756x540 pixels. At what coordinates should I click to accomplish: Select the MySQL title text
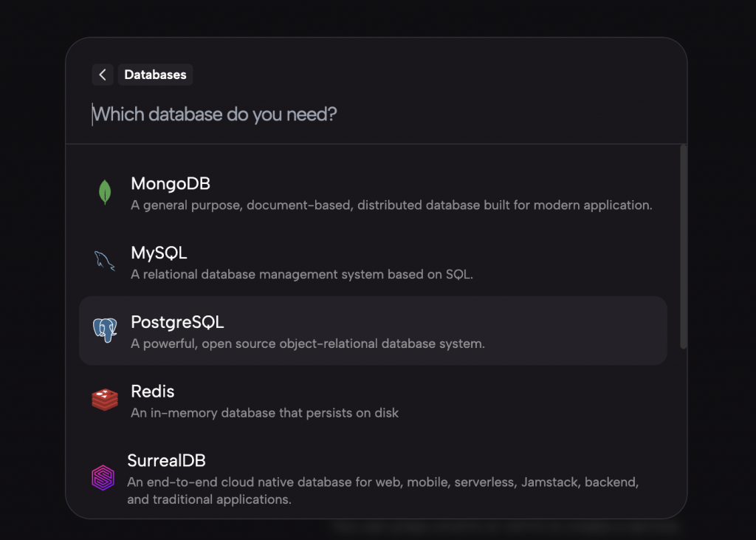(x=159, y=253)
